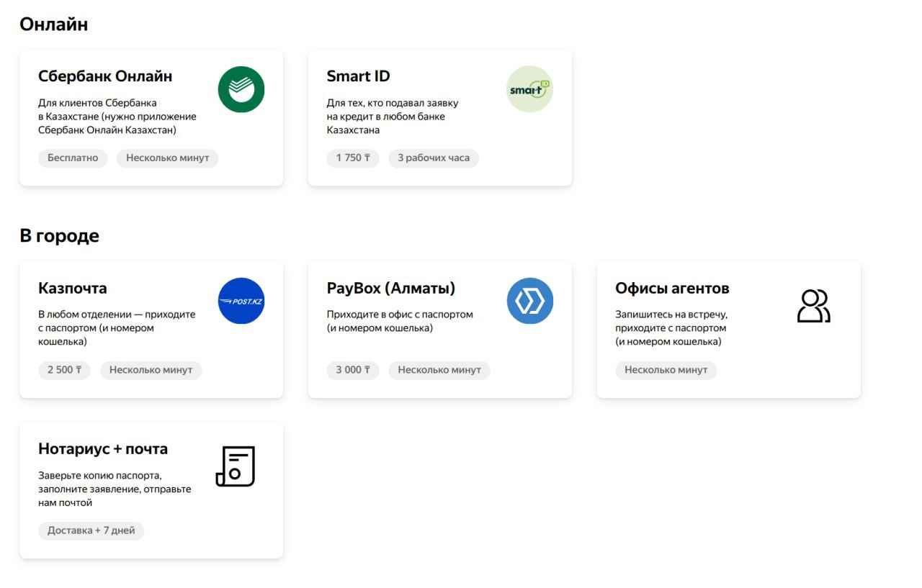Click Несколько минут tag in Офисы агентов card
This screenshot has width=922, height=588.
(x=666, y=370)
